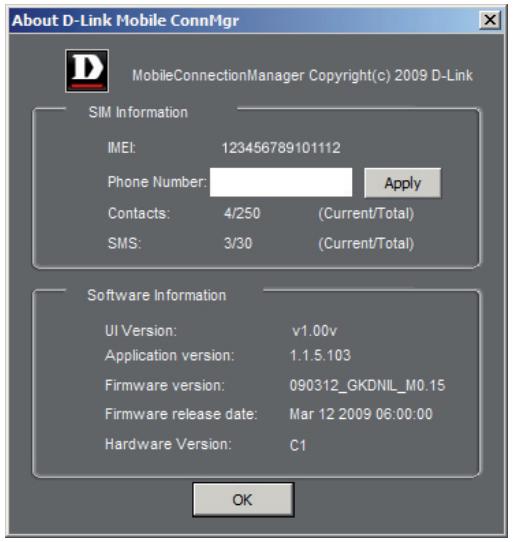515x542 pixels.
Task: Click the Contacts count 4/250
Action: click(242, 213)
